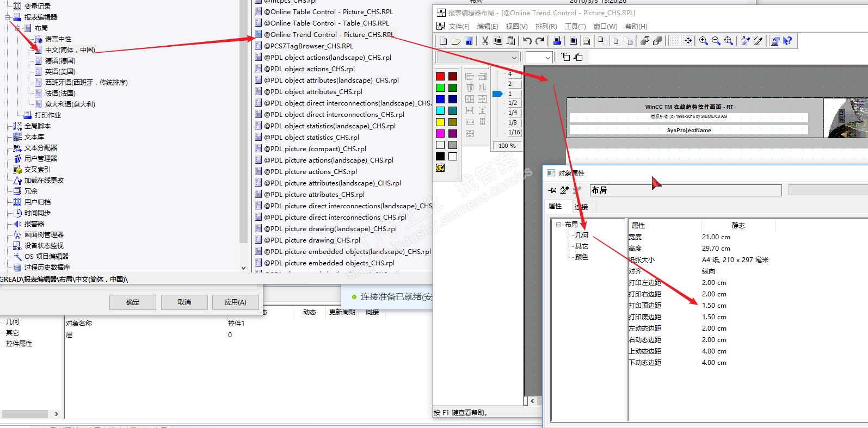Image resolution: width=868 pixels, height=428 pixels.
Task: Pick the yellow color swatch
Action: click(440, 122)
